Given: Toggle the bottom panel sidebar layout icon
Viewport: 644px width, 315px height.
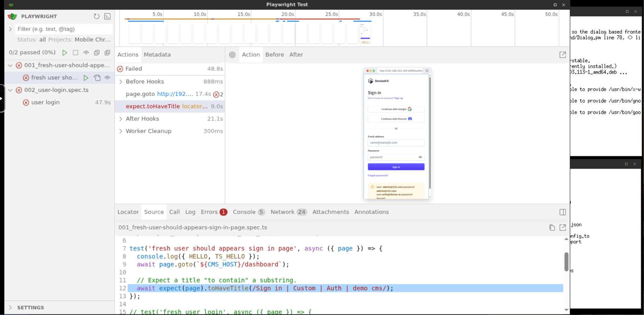Looking at the screenshot, I should pos(563,212).
